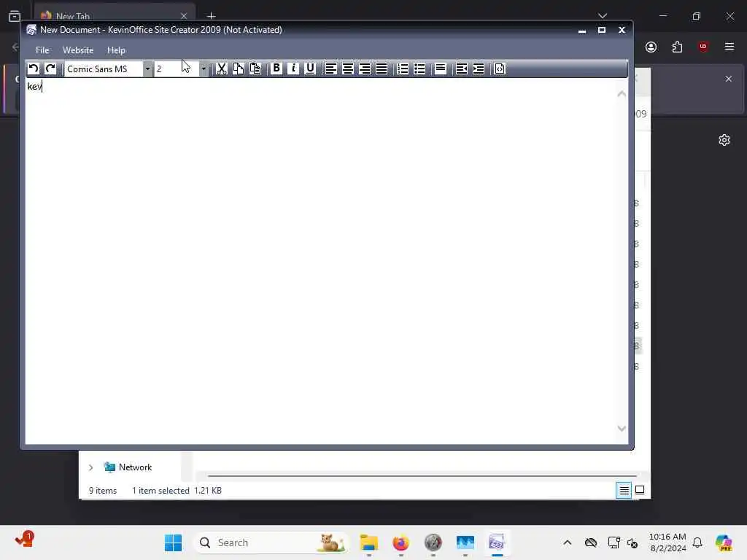
Task: Click the font size field showing 2
Action: [x=177, y=69]
